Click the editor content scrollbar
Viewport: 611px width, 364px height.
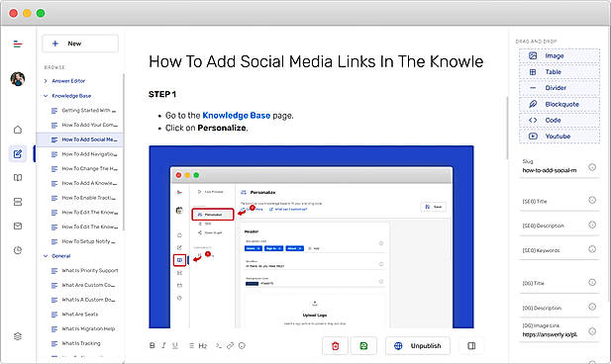(x=507, y=128)
